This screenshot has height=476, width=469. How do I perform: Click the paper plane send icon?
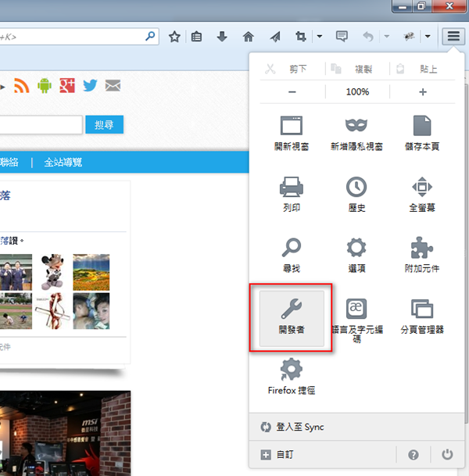click(x=275, y=37)
